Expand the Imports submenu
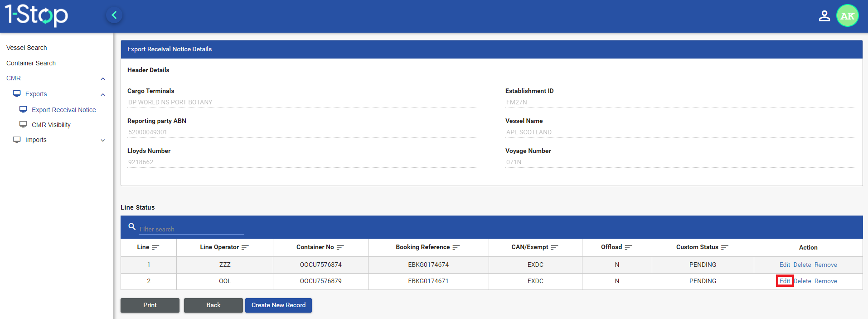Image resolution: width=868 pixels, height=319 pixels. pos(103,140)
